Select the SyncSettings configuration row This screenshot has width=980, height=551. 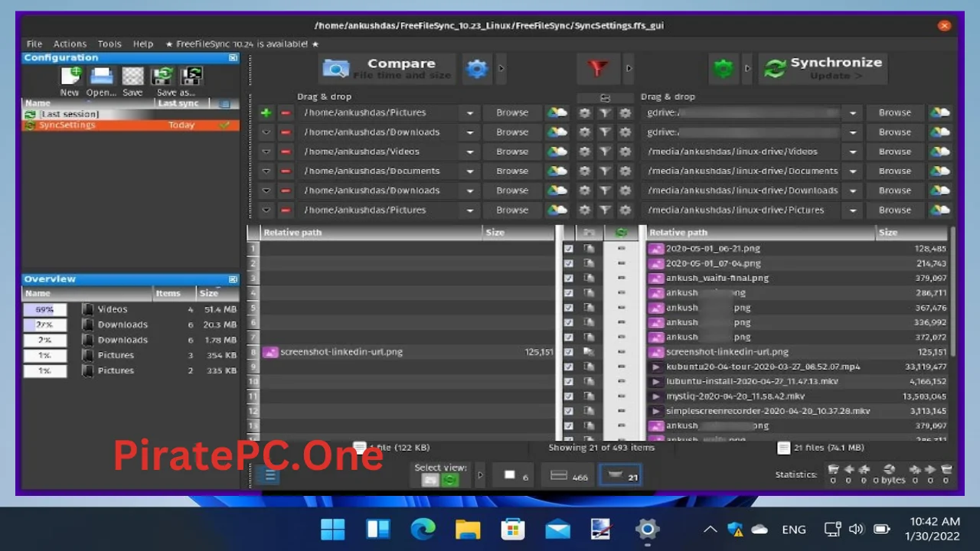130,125
